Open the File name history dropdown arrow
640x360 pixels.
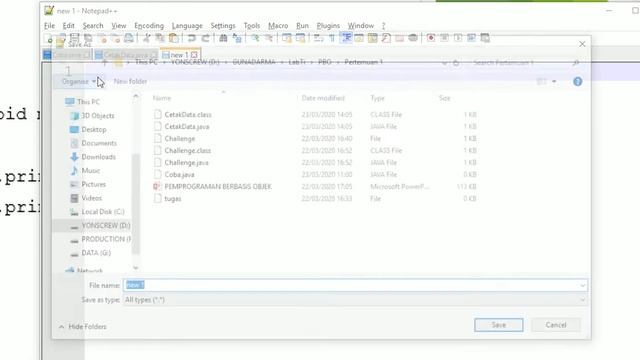582,285
